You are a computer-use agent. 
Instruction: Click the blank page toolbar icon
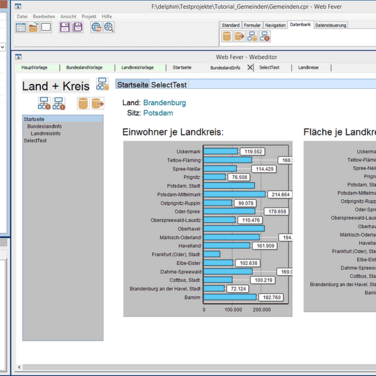pyautogui.click(x=46, y=27)
